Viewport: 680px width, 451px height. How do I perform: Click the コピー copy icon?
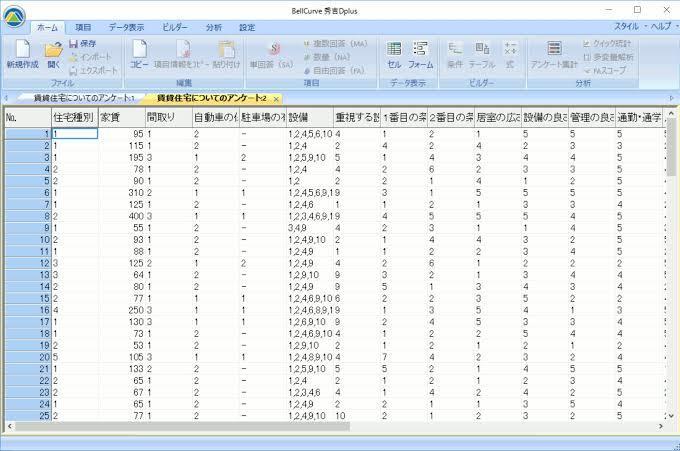(139, 54)
